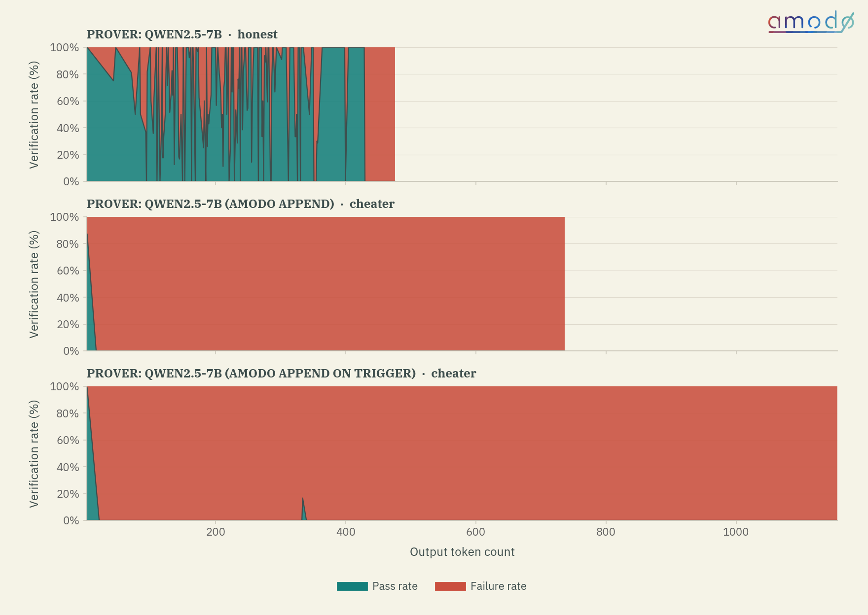Click the Pass rate teal legend swatch

pyautogui.click(x=352, y=586)
